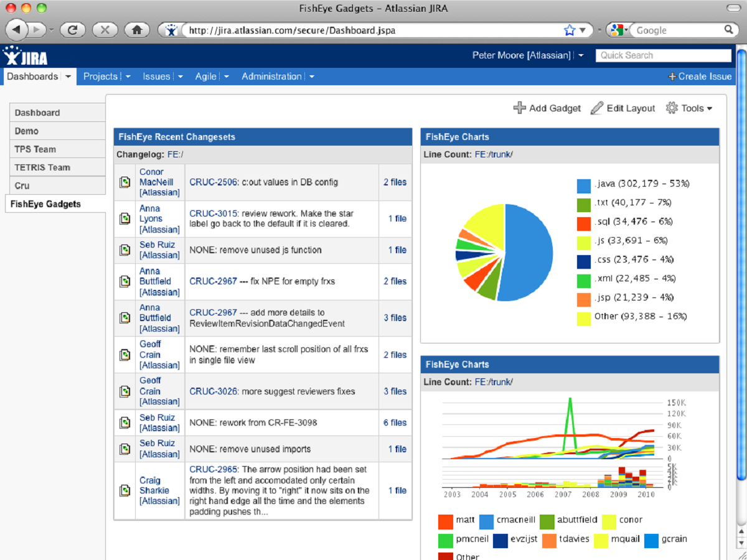Open the '6 files' link
This screenshot has height=560, width=747.
[x=395, y=422]
